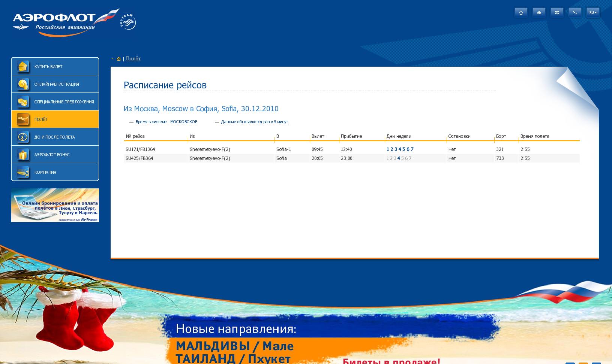Viewport: 612px width, 364px height.
Task: Click the percent icon beside Специальные предложения
Action: 23,102
